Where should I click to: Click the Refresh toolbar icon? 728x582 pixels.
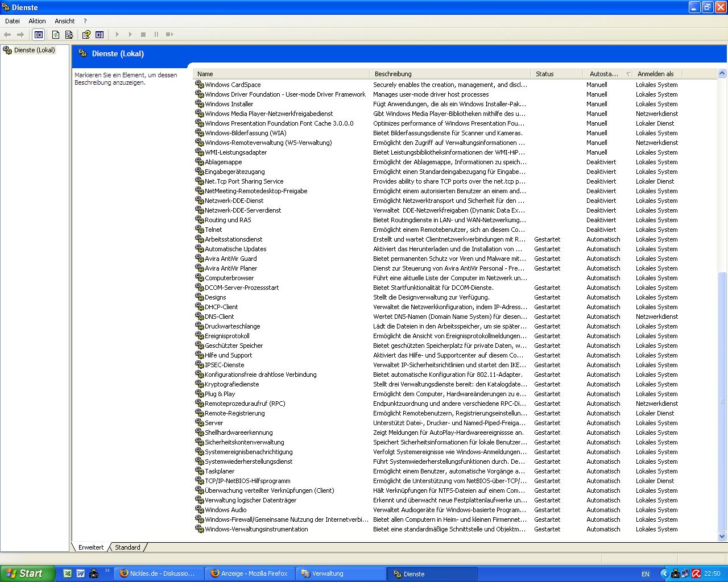tap(56, 35)
